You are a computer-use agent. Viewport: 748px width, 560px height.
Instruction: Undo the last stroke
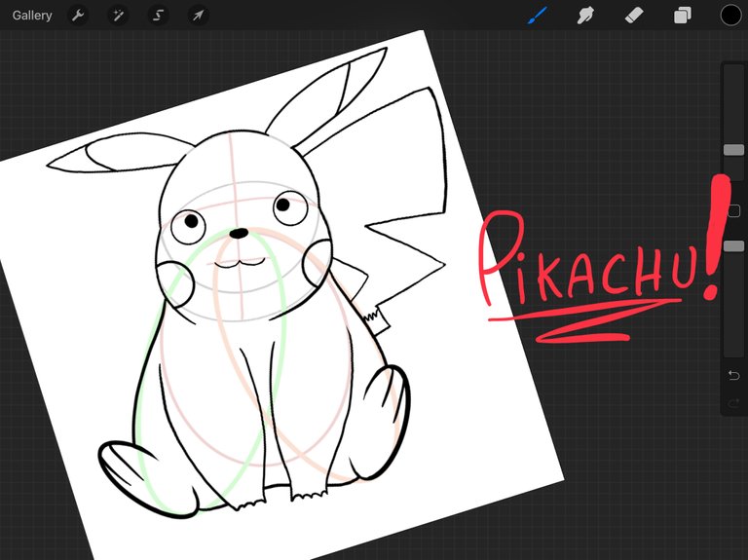pos(733,375)
